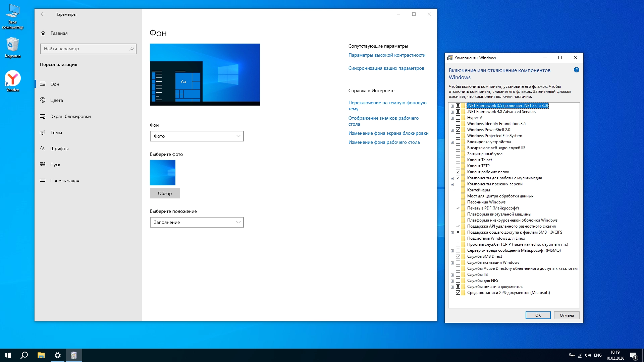644x362 pixels.
Task: Open the high contrast settings (Параметры высокой контрастности) link
Action: click(x=386, y=55)
